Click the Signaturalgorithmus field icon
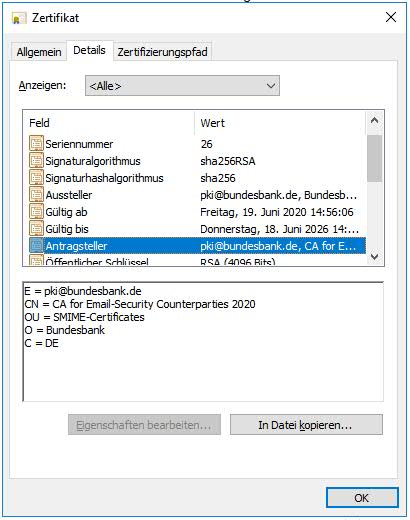Viewport: 410px width, 520px height. pyautogui.click(x=36, y=161)
